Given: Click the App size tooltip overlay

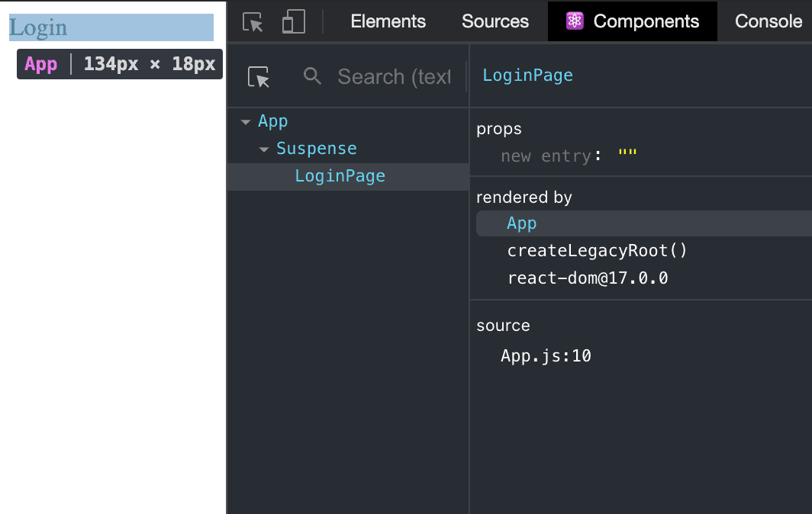Looking at the screenshot, I should [x=120, y=64].
